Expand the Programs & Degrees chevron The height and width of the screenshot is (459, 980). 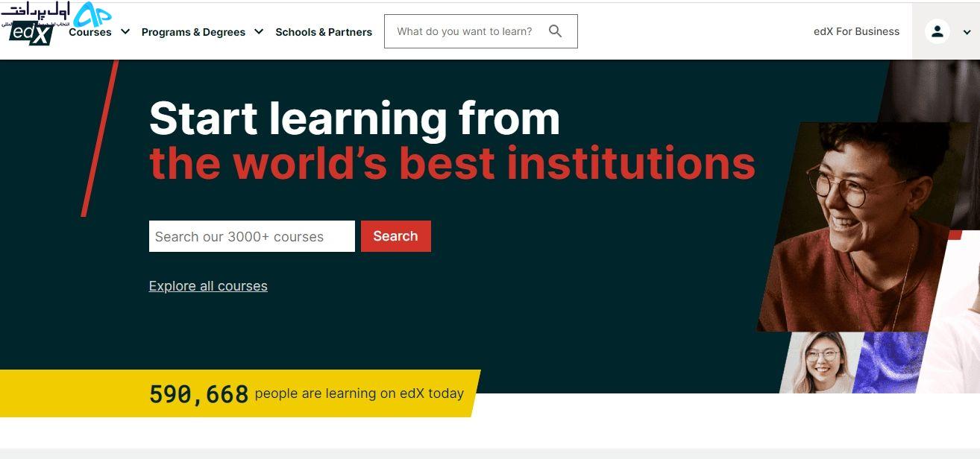tap(259, 32)
